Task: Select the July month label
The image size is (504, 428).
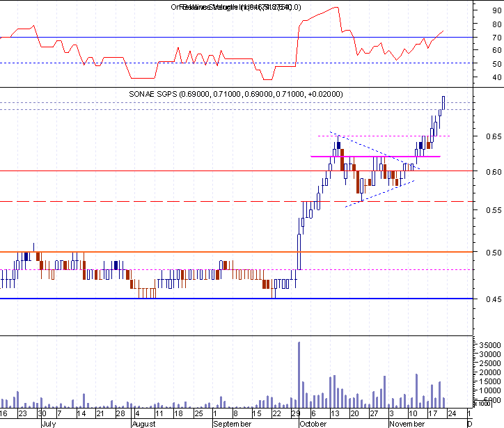Action: click(49, 424)
